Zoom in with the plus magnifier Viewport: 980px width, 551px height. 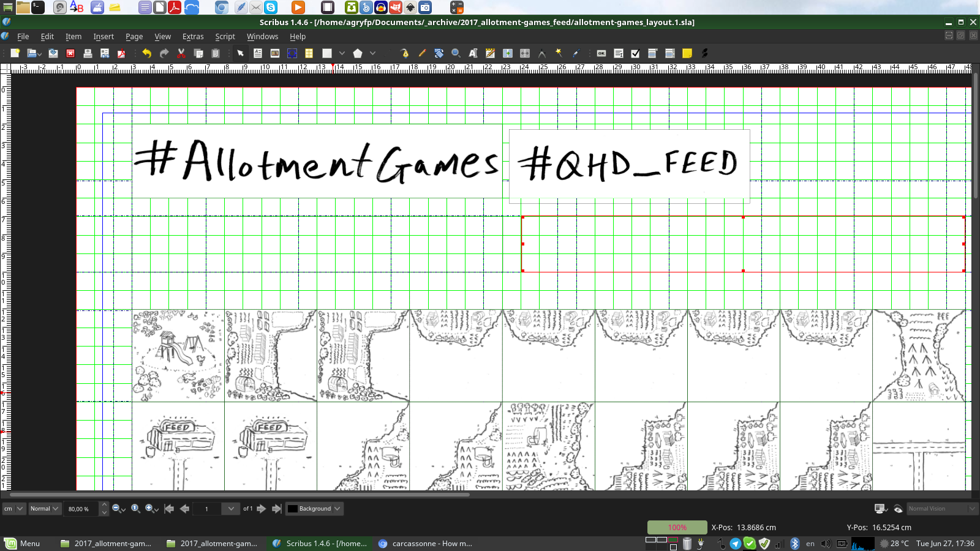tap(150, 509)
